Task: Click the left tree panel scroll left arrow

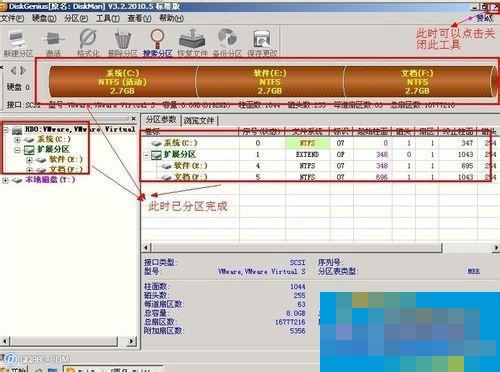Action: pos(6,341)
